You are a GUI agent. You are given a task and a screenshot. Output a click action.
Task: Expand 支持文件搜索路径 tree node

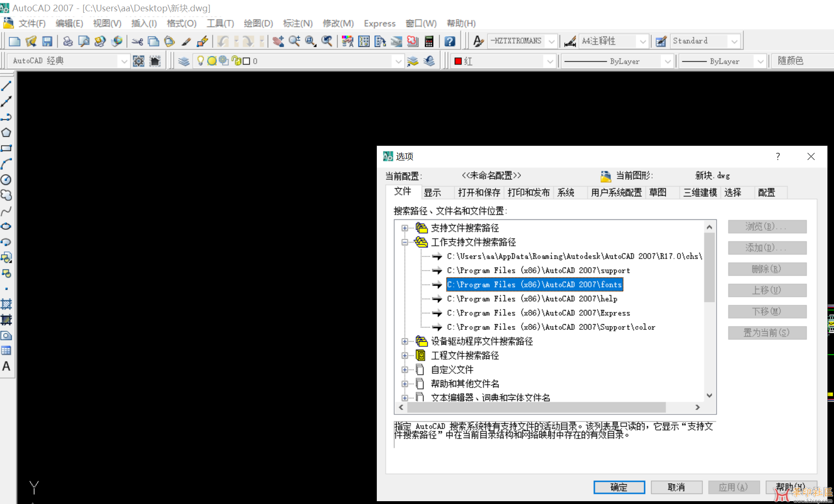[x=405, y=228]
